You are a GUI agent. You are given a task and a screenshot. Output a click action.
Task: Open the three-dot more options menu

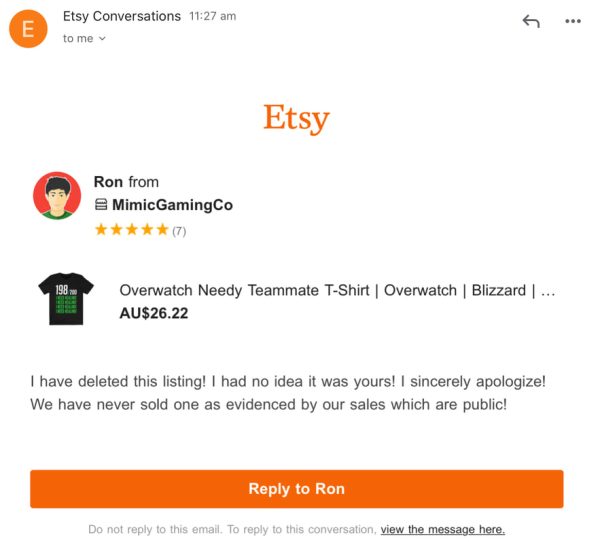click(573, 21)
